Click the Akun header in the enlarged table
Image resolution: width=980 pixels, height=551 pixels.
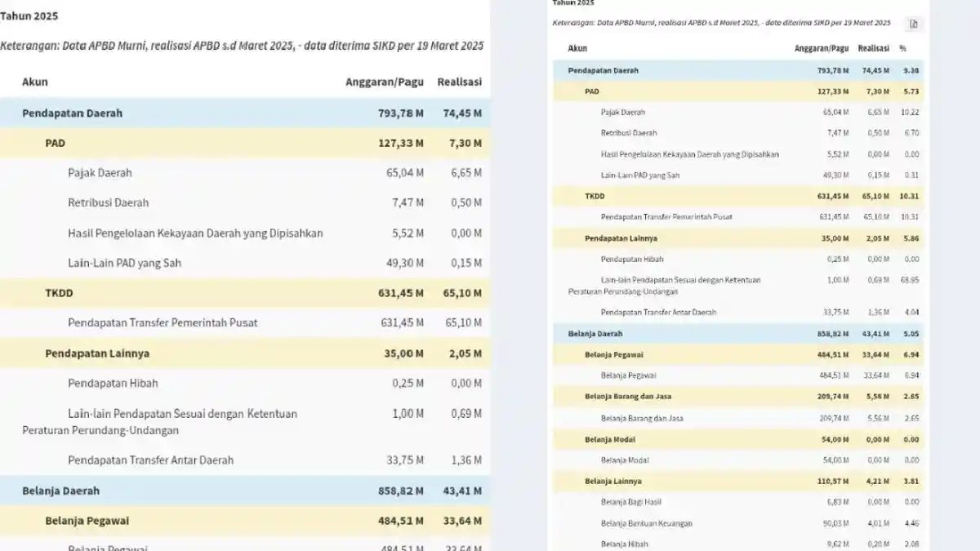click(x=34, y=82)
